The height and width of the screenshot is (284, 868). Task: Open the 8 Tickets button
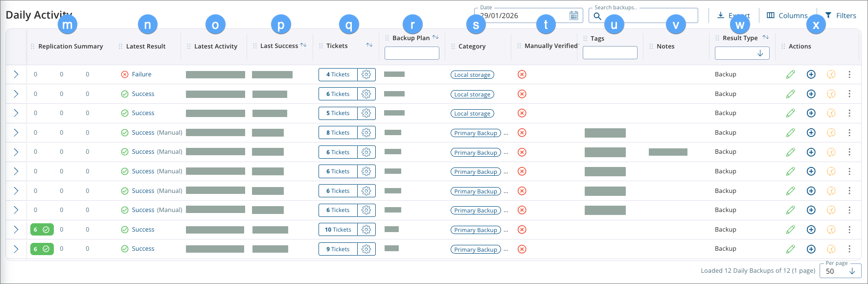pyautogui.click(x=338, y=133)
